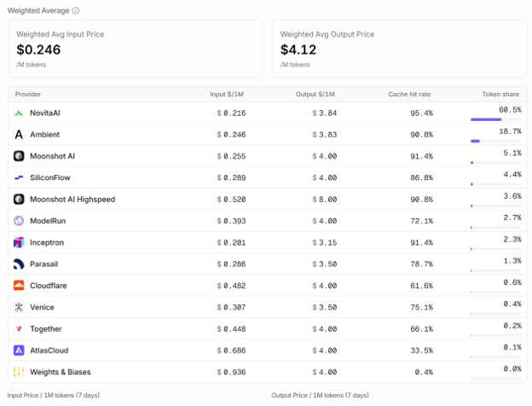The width and height of the screenshot is (532, 406).
Task: Select the Moonshot AI Highspeed name
Action: pyautogui.click(x=72, y=200)
